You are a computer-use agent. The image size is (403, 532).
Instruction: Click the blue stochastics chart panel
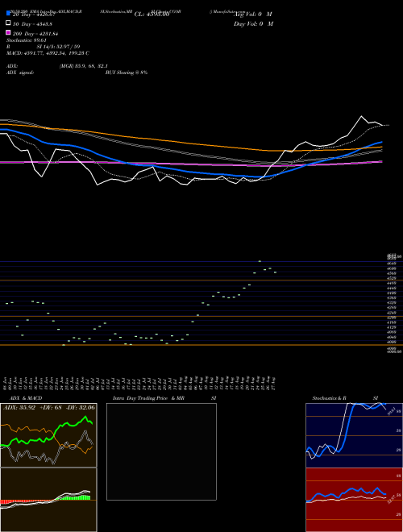click(x=354, y=435)
